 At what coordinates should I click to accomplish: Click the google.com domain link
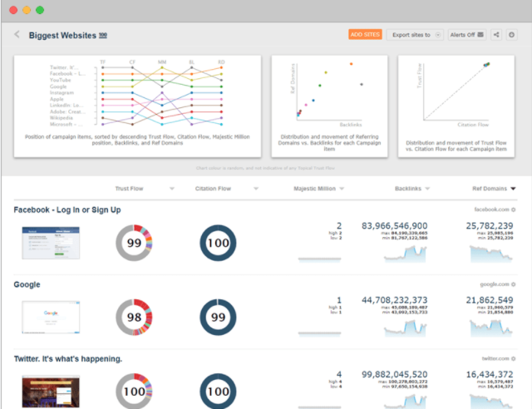495,284
